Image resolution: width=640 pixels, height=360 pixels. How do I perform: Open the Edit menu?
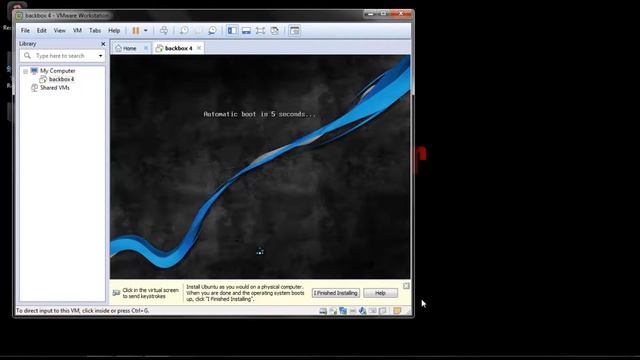coord(42,31)
